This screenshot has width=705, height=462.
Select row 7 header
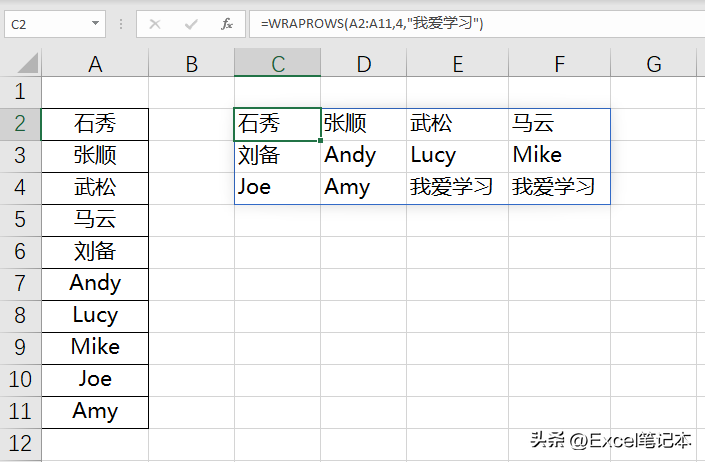click(x=20, y=284)
